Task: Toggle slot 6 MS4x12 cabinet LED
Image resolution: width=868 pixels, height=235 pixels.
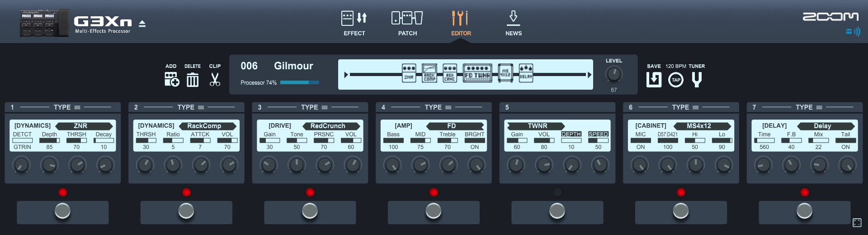Action: tap(681, 192)
